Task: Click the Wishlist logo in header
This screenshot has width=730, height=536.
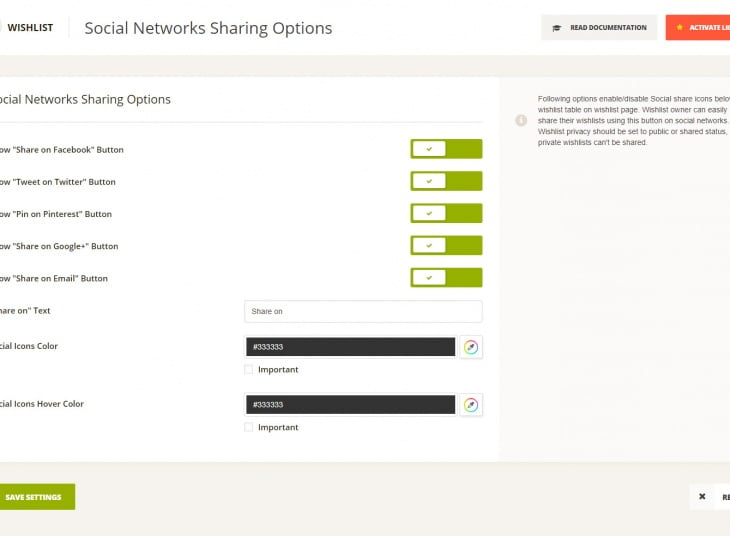Action: (30, 28)
